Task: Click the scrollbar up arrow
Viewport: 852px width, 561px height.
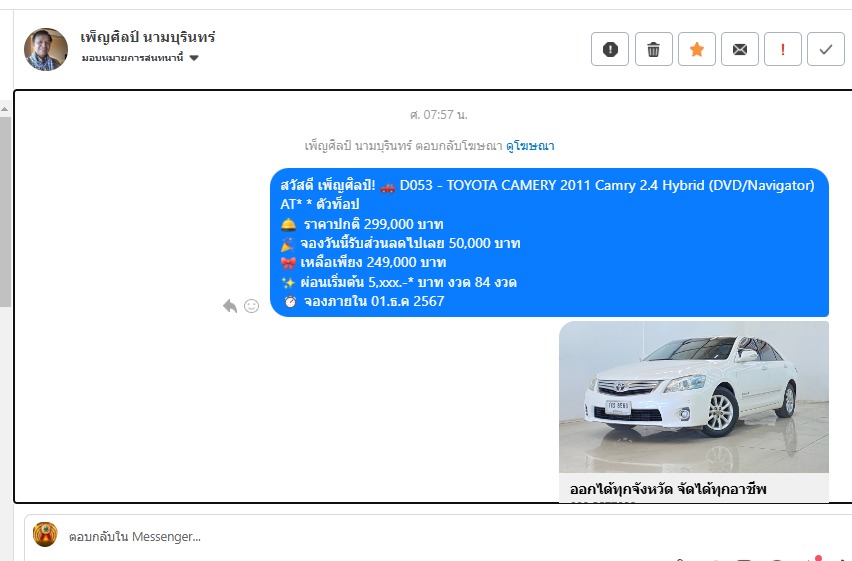Action: pos(5,109)
